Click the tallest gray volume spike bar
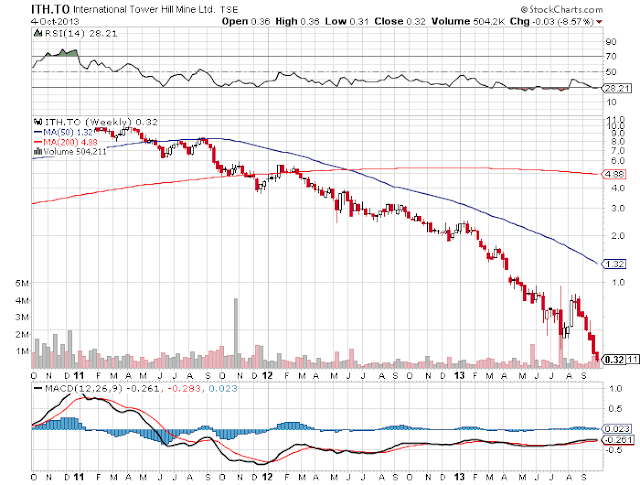 236,333
